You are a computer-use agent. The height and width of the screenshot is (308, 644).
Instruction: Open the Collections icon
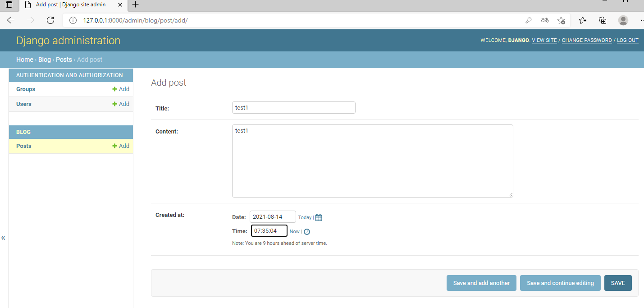tap(603, 20)
